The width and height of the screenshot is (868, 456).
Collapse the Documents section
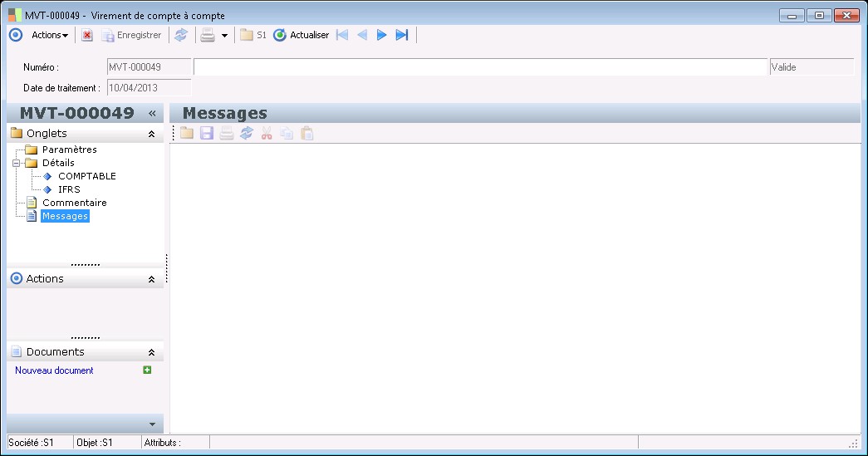click(151, 352)
